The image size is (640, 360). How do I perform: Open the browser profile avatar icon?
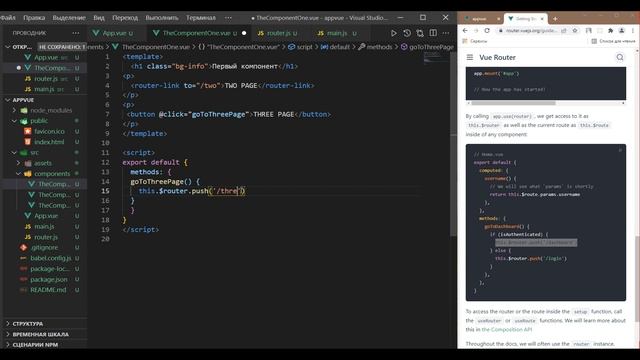tap(622, 31)
